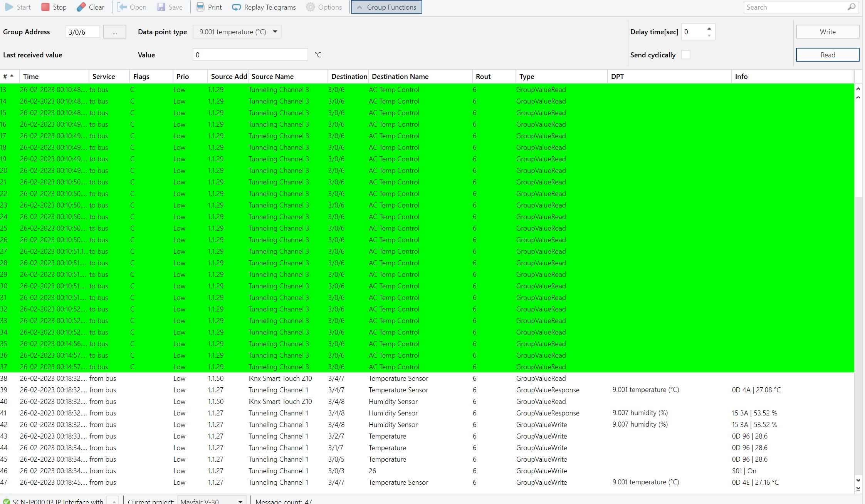
Task: Collapse the Group Functions panel
Action: click(386, 7)
